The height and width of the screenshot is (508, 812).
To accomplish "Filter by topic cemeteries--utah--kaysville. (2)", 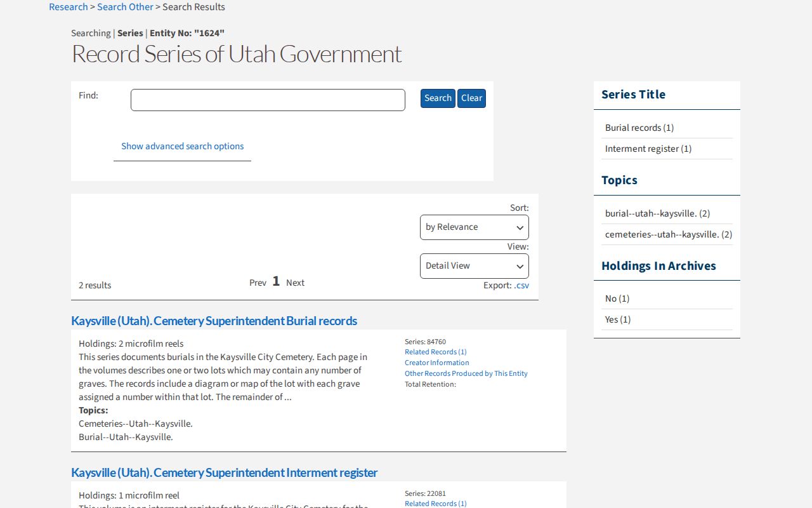I will coord(669,234).
